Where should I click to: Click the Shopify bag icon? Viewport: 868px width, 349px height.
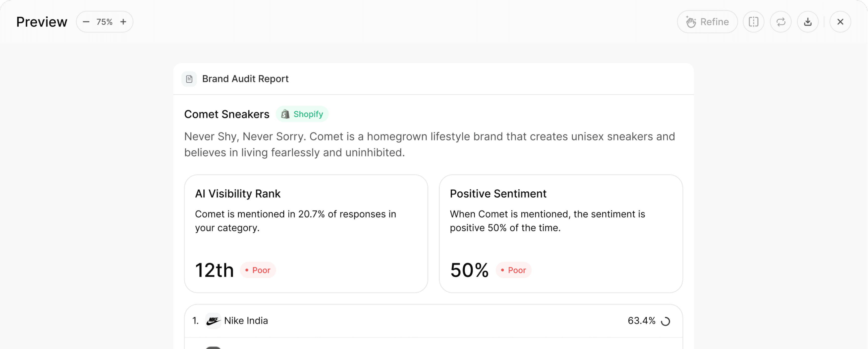click(x=285, y=114)
